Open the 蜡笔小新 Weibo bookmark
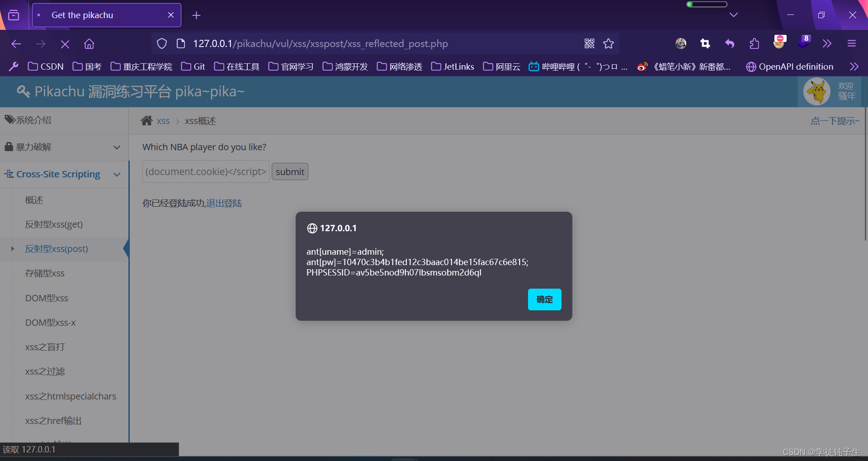Viewport: 868px width, 461px height. pyautogui.click(x=684, y=67)
